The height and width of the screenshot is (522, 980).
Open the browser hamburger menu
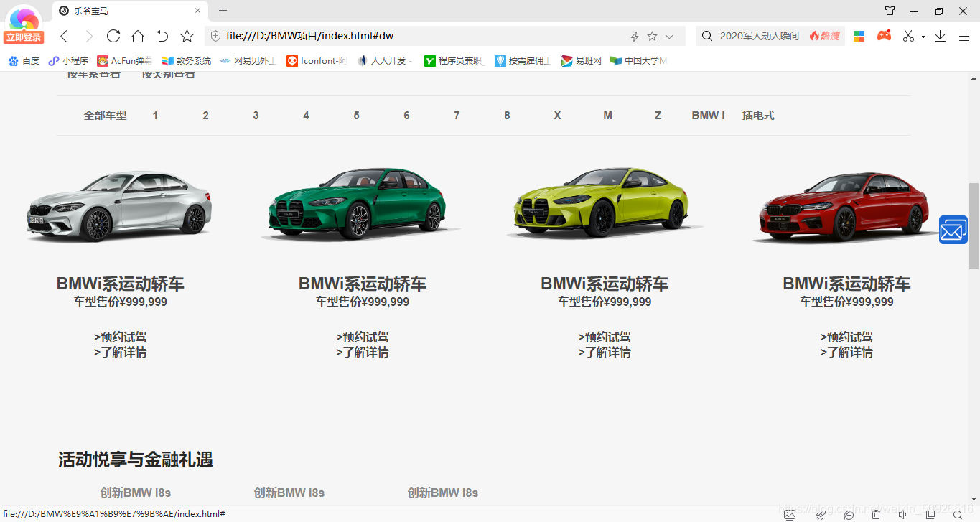[x=964, y=36]
